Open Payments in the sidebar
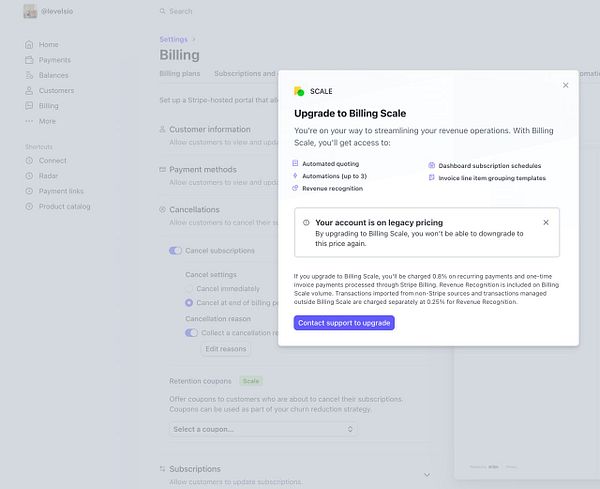 [x=55, y=60]
